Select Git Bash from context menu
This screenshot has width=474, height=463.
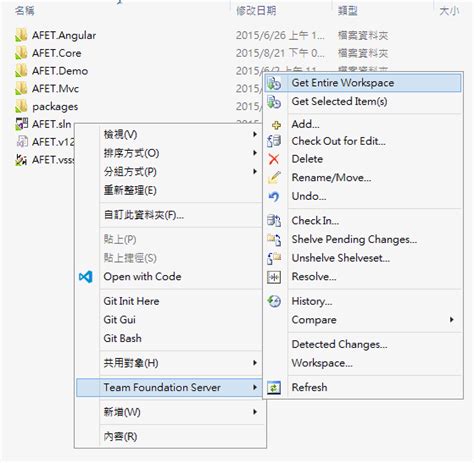(122, 338)
